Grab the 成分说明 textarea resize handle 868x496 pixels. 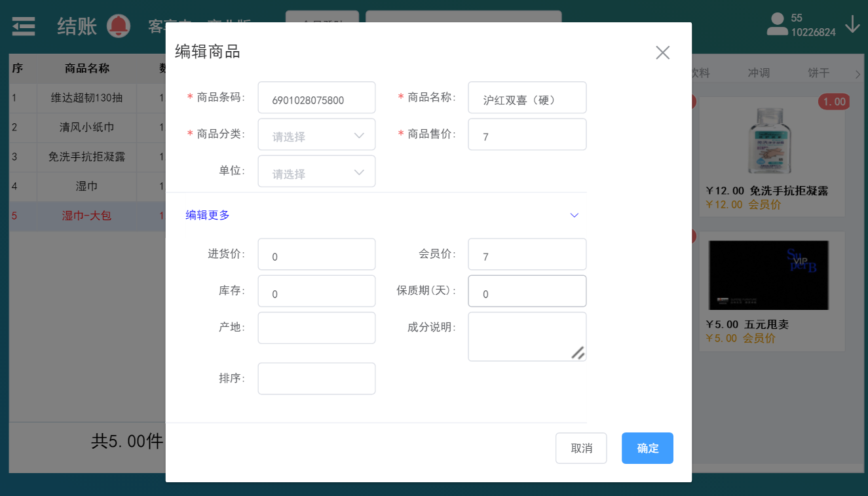click(577, 353)
